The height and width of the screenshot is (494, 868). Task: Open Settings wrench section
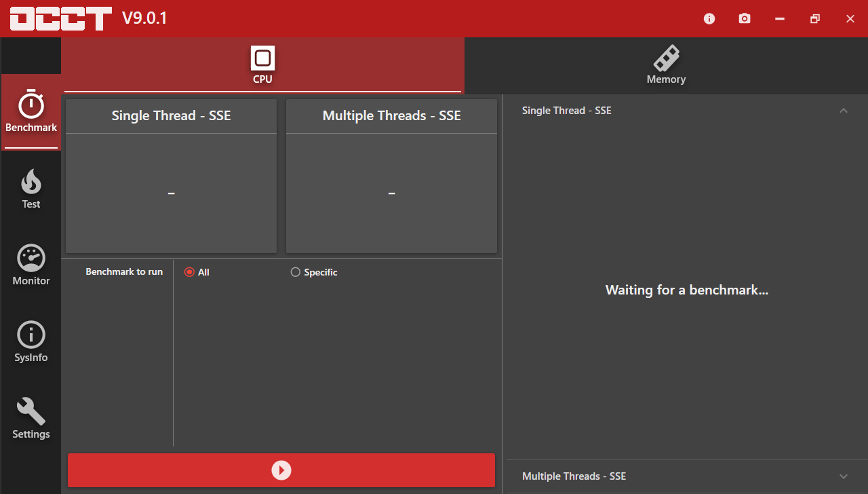pos(31,419)
